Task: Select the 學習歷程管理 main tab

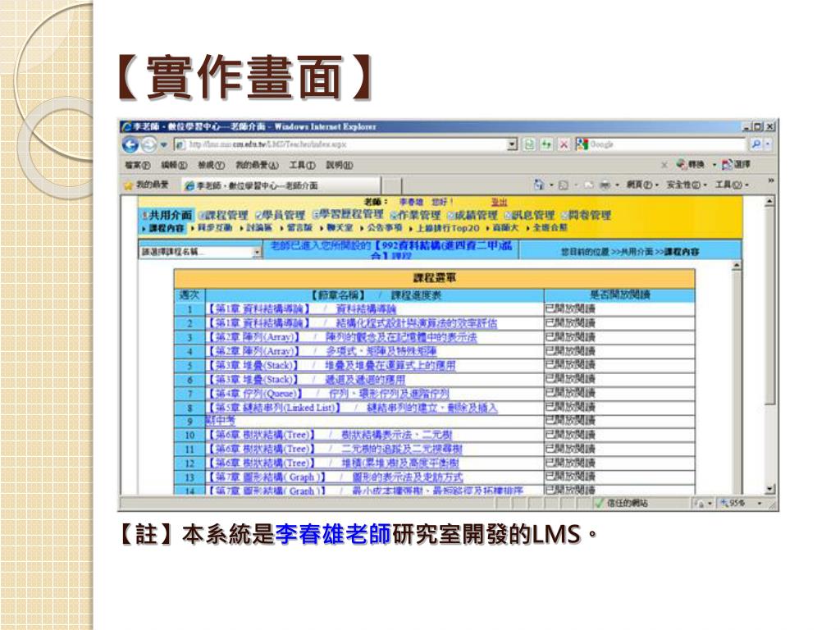Action: tap(348, 214)
